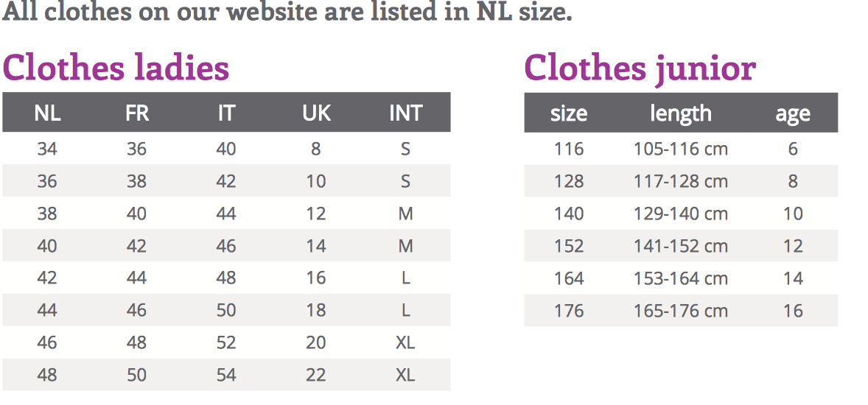Click the NL size 34 cell
Screen dimensions: 868x405
click(x=47, y=149)
